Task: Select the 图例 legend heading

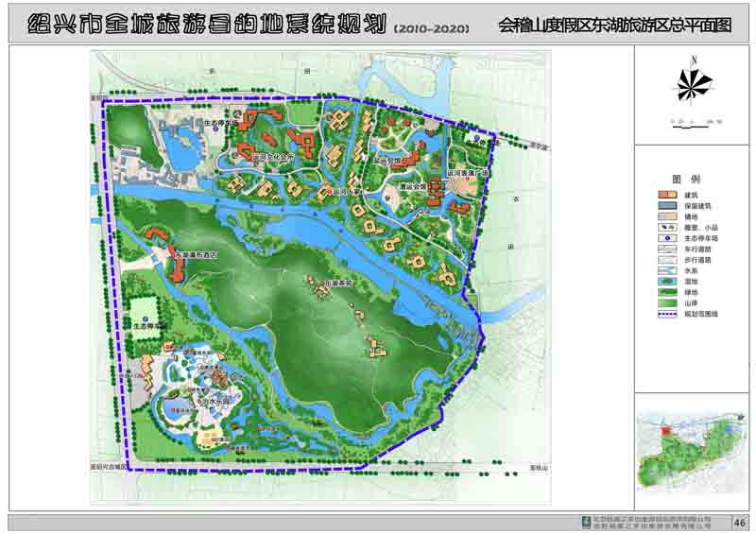Action: click(x=685, y=178)
